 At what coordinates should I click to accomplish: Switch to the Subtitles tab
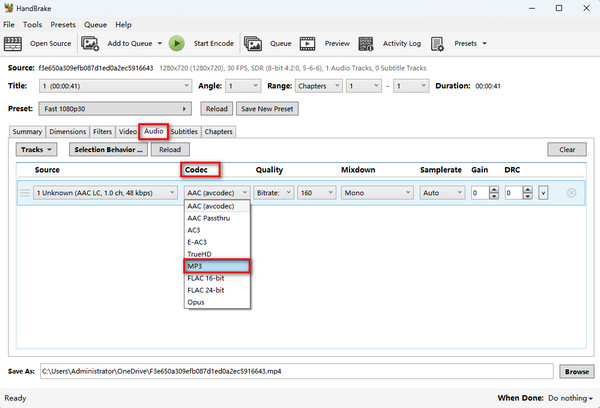184,132
